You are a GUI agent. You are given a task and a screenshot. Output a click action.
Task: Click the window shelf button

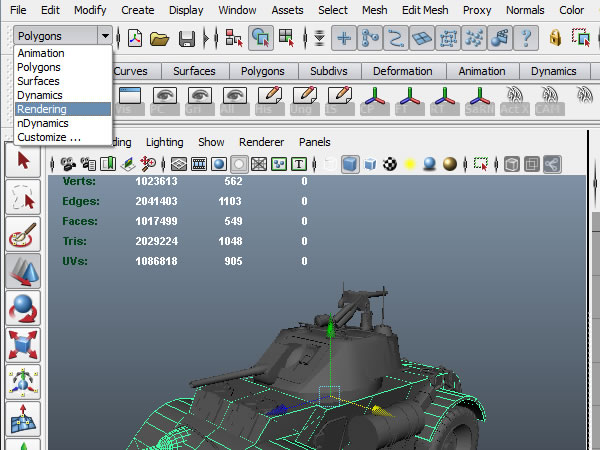click(130, 101)
